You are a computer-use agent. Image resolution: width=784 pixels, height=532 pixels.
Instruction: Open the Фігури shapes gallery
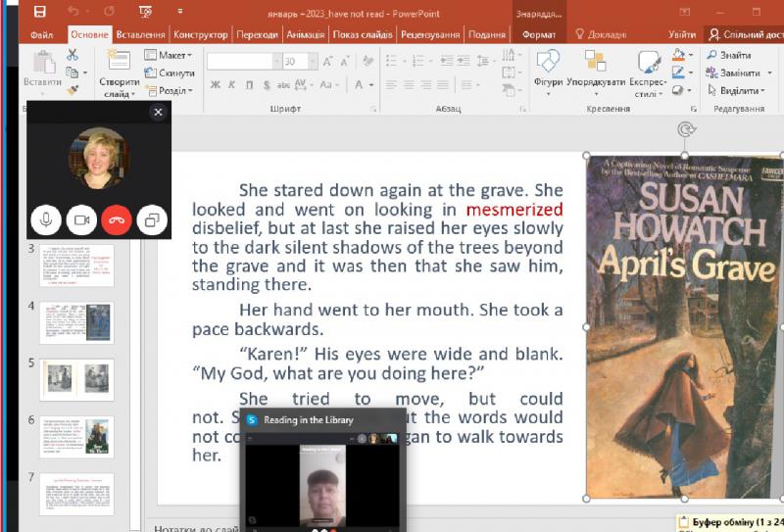[548, 73]
